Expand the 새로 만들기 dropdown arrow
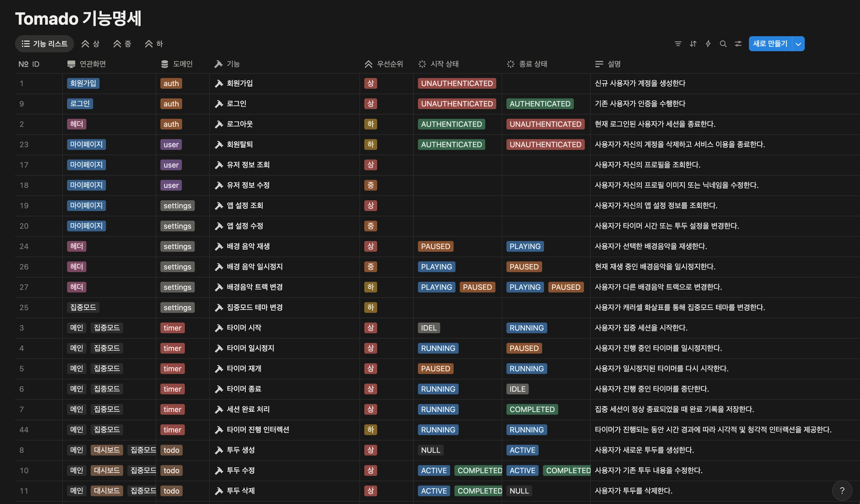 point(798,44)
